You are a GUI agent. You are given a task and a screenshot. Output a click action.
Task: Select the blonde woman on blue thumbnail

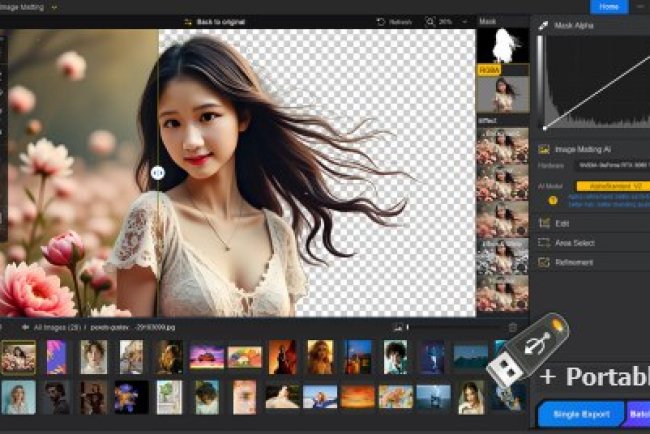19,398
